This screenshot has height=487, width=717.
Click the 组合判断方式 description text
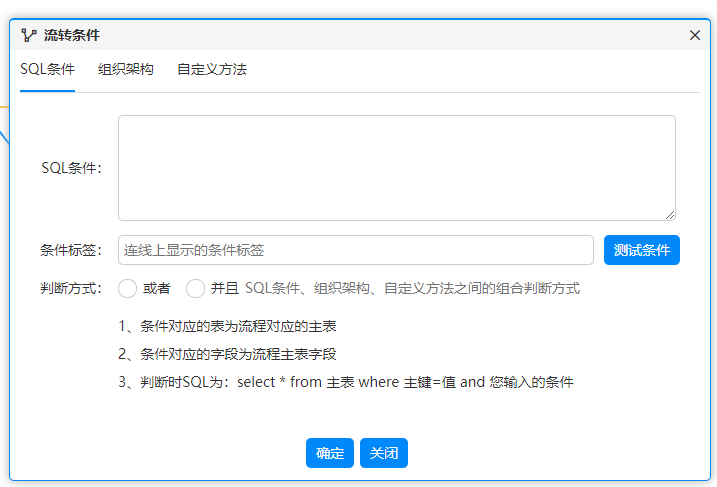(412, 289)
